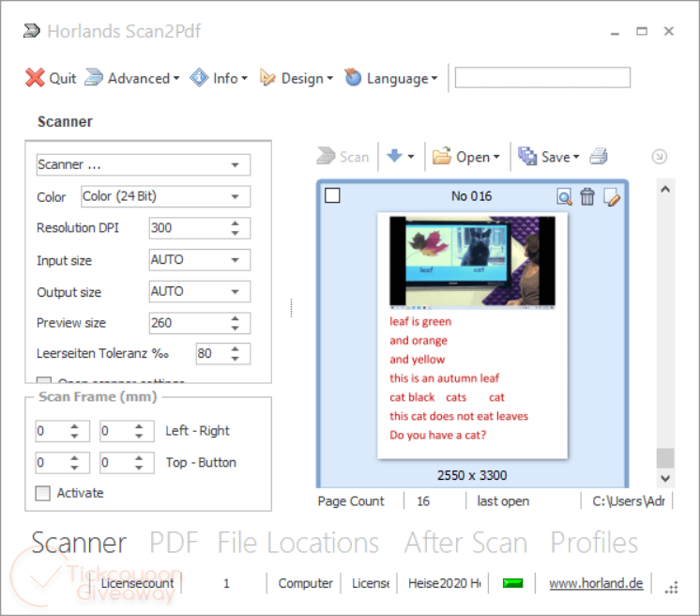Viewport: 700px width, 616px height.
Task: Click the page list scrollbar thumb
Action: coord(665,458)
